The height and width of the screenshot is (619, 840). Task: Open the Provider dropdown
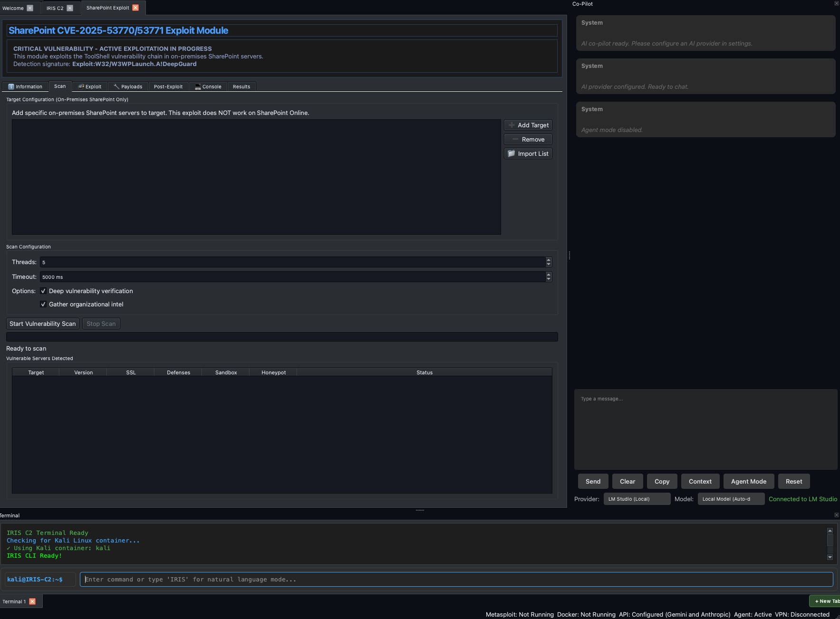tap(637, 499)
